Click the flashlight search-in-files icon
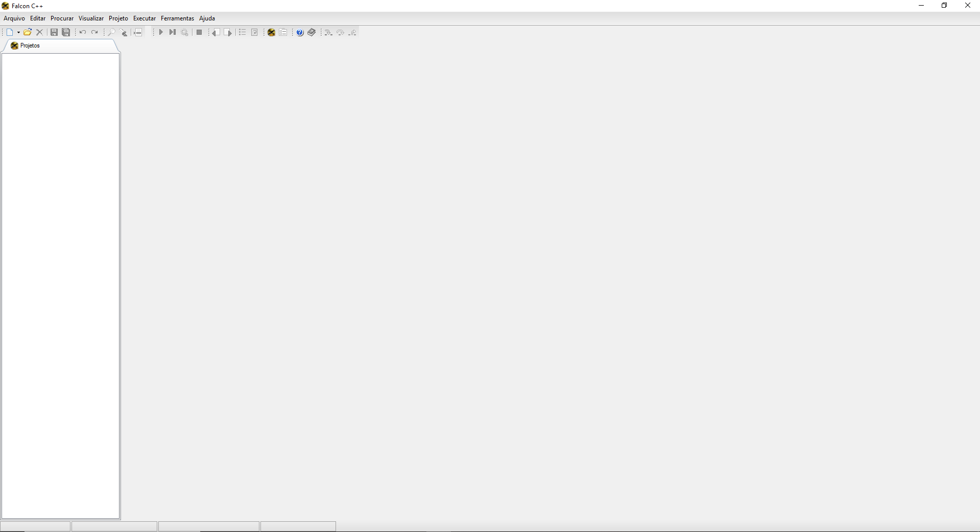The height and width of the screenshot is (532, 980). tap(124, 32)
